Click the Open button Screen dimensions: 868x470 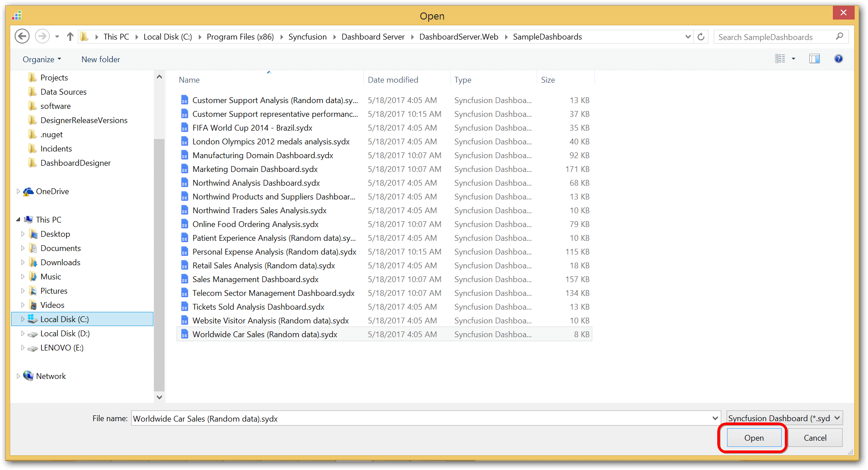click(x=754, y=438)
